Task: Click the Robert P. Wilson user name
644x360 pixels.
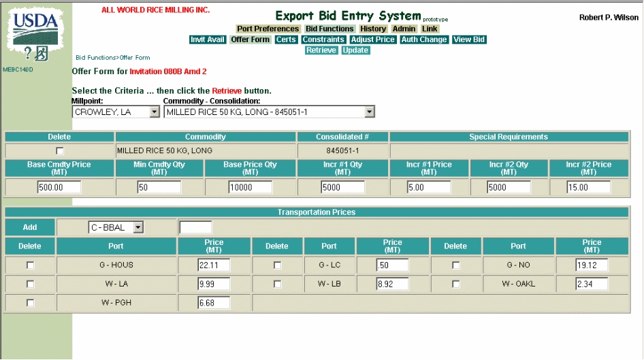Action: 609,17
